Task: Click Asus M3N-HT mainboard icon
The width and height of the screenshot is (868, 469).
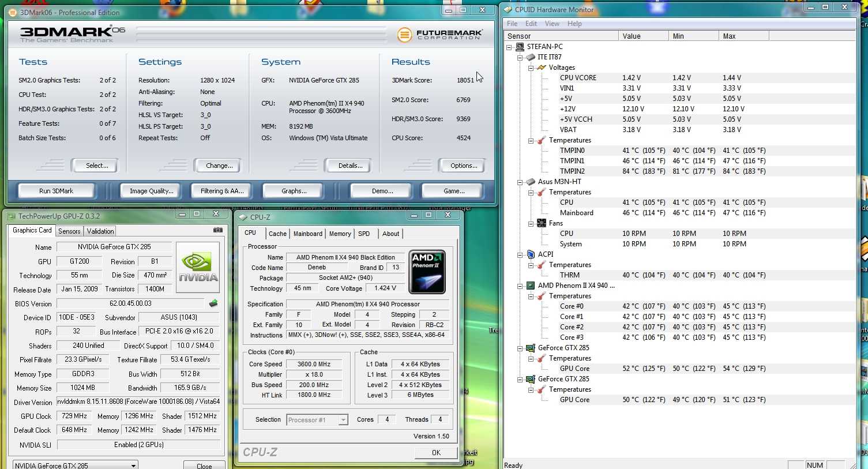Action: pos(531,182)
